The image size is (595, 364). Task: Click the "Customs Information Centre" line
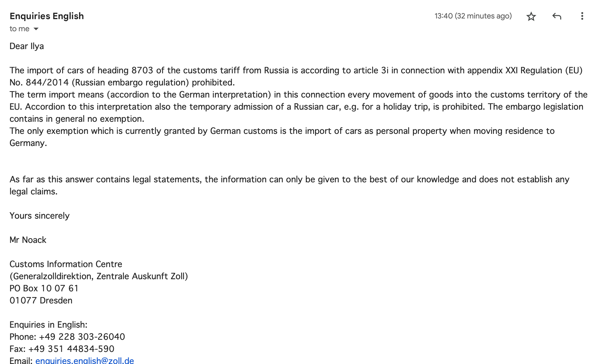(x=66, y=264)
